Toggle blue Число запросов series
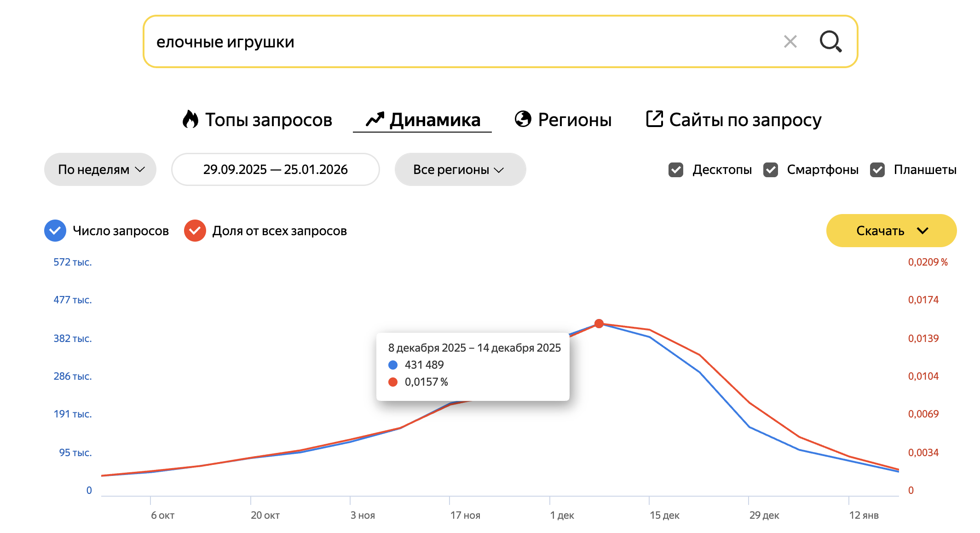This screenshot has width=980, height=533. pos(55,231)
